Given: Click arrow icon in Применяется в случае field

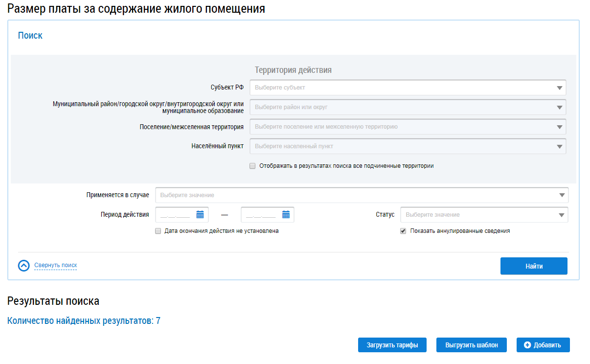Looking at the screenshot, I should pos(562,195).
